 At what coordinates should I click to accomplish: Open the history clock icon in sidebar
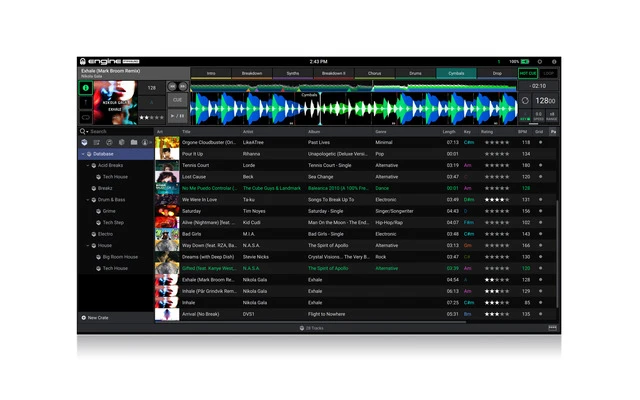(109, 142)
